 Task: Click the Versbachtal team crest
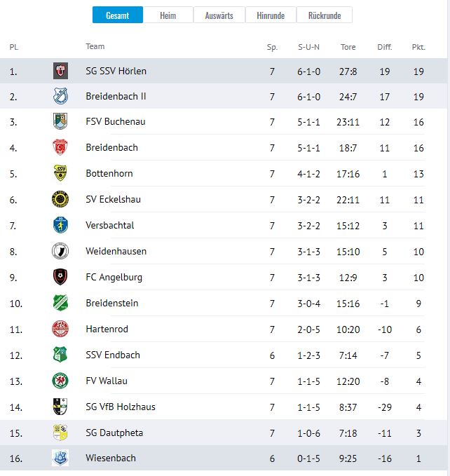click(60, 225)
